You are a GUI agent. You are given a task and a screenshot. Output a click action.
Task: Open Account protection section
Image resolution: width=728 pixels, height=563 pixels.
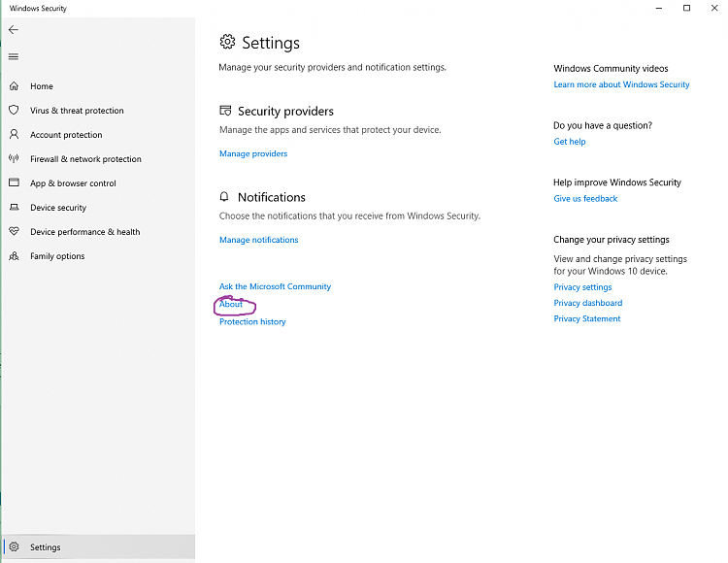point(66,135)
